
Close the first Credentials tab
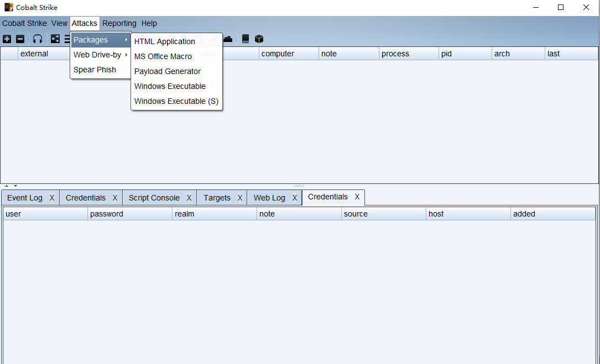(x=115, y=198)
